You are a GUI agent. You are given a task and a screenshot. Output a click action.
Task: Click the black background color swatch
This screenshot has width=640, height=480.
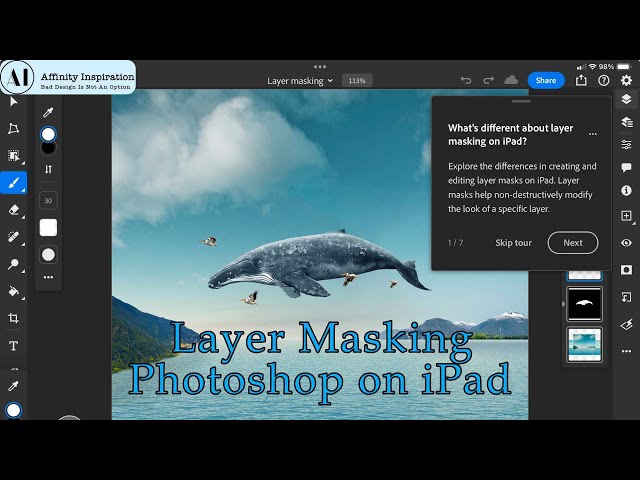[x=48, y=149]
